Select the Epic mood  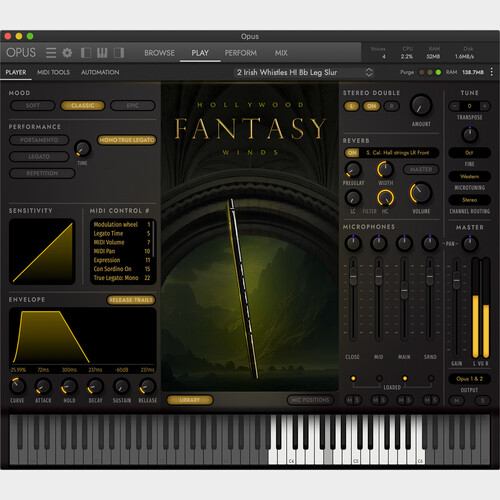(133, 106)
